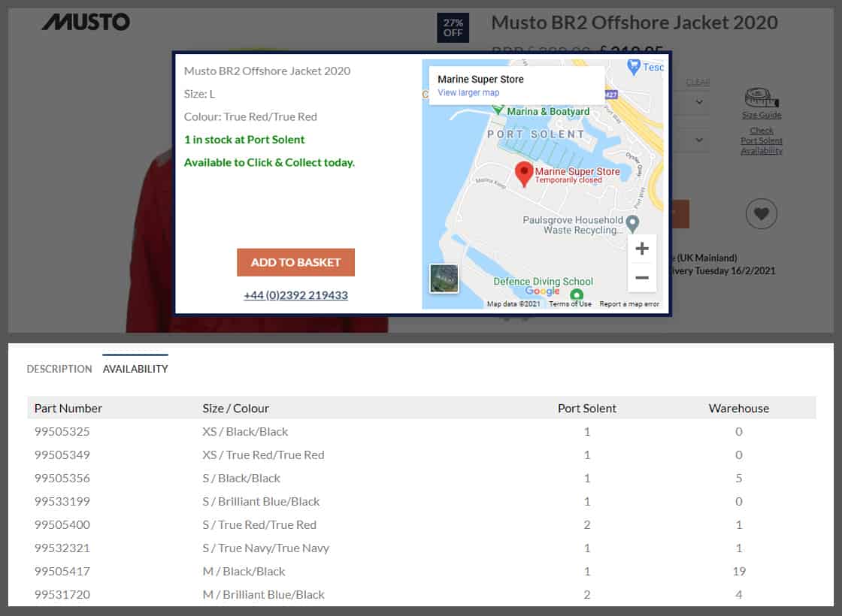Click the Part Number column header

(68, 409)
